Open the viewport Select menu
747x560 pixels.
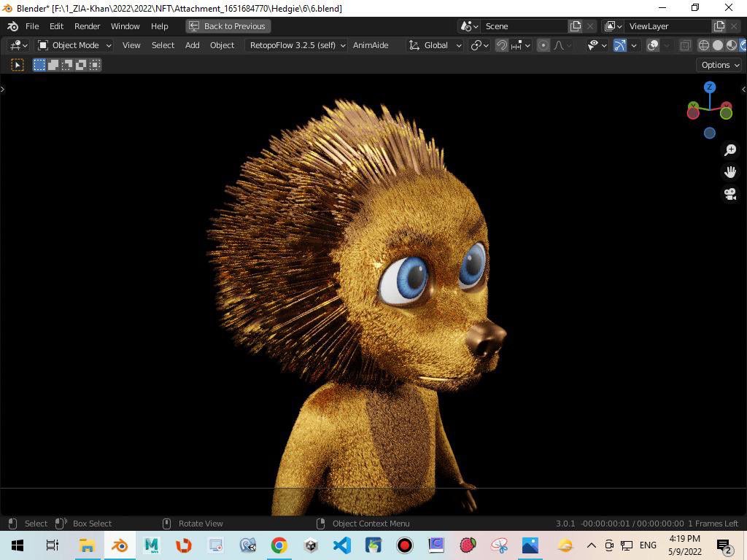pyautogui.click(x=163, y=45)
